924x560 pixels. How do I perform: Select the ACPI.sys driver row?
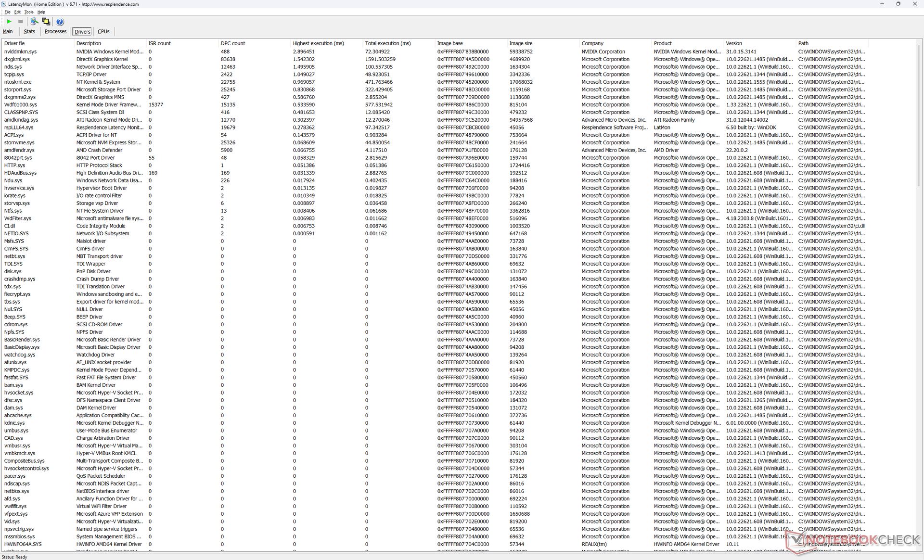pyautogui.click(x=435, y=135)
